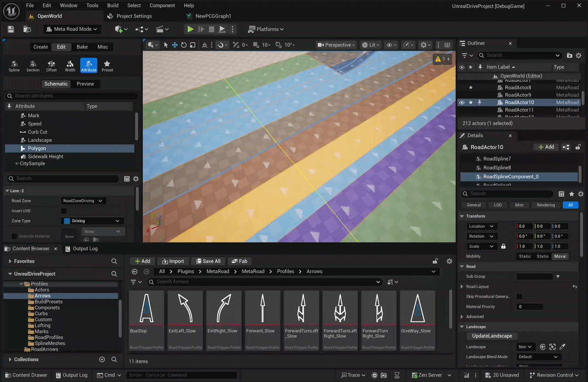588x382 pixels.
Task: Click the UpdateLandscape button
Action: coord(492,336)
